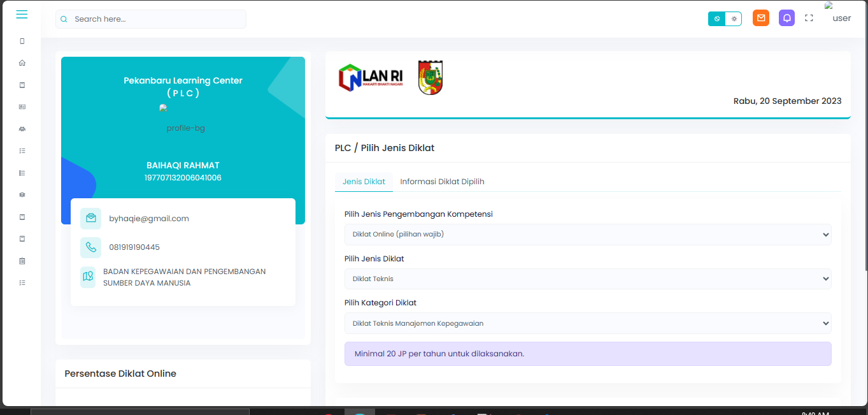
Task: Click the clipboard icon in sidebar
Action: click(x=22, y=261)
